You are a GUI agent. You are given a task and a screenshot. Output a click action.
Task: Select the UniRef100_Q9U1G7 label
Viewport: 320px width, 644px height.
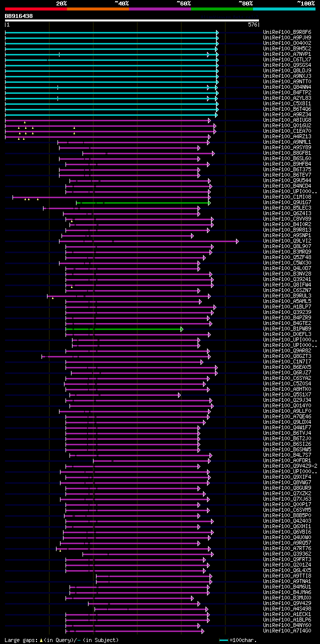287,202
